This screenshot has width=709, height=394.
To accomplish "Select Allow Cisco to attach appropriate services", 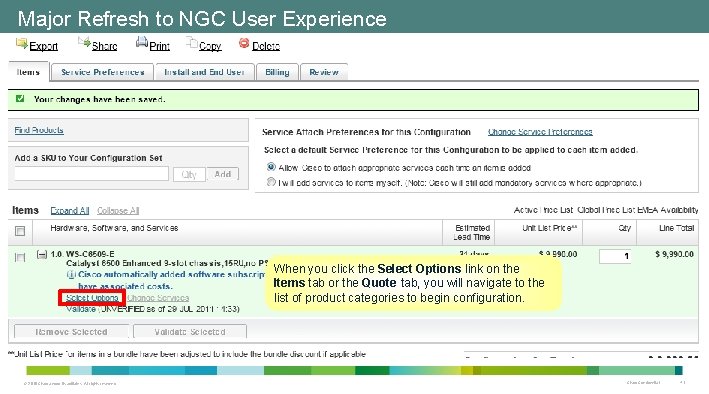I will [271, 167].
